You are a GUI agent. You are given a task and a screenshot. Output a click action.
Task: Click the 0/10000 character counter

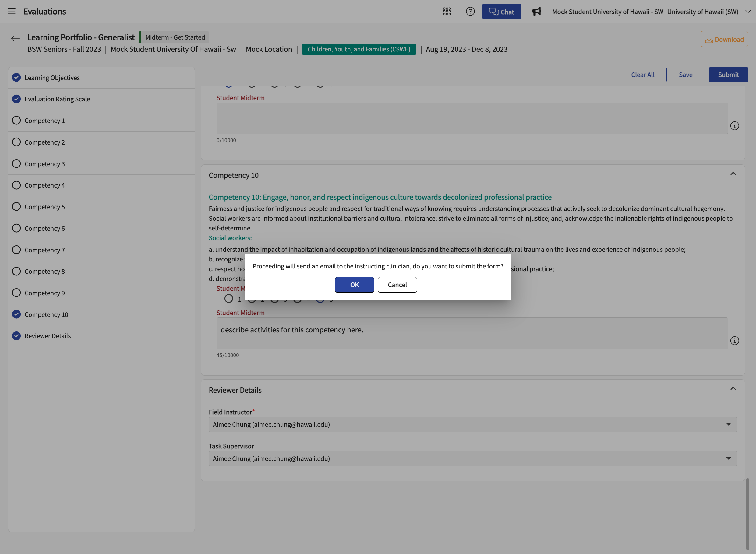[x=226, y=140]
